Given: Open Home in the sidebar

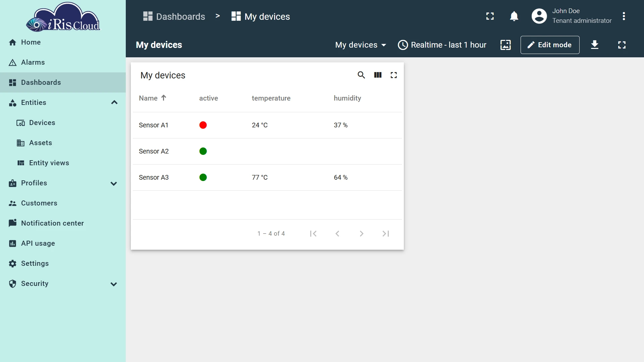Looking at the screenshot, I should tap(63, 42).
